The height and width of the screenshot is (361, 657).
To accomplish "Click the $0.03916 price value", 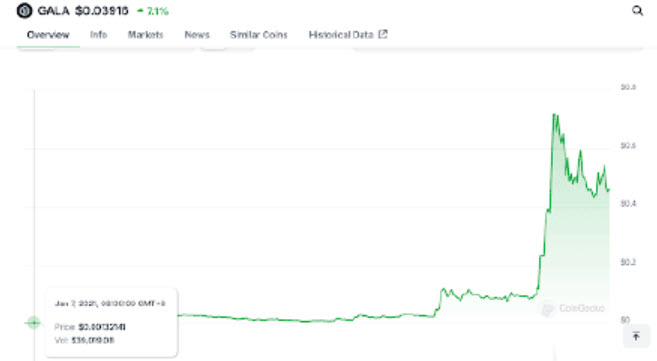I will (x=102, y=11).
